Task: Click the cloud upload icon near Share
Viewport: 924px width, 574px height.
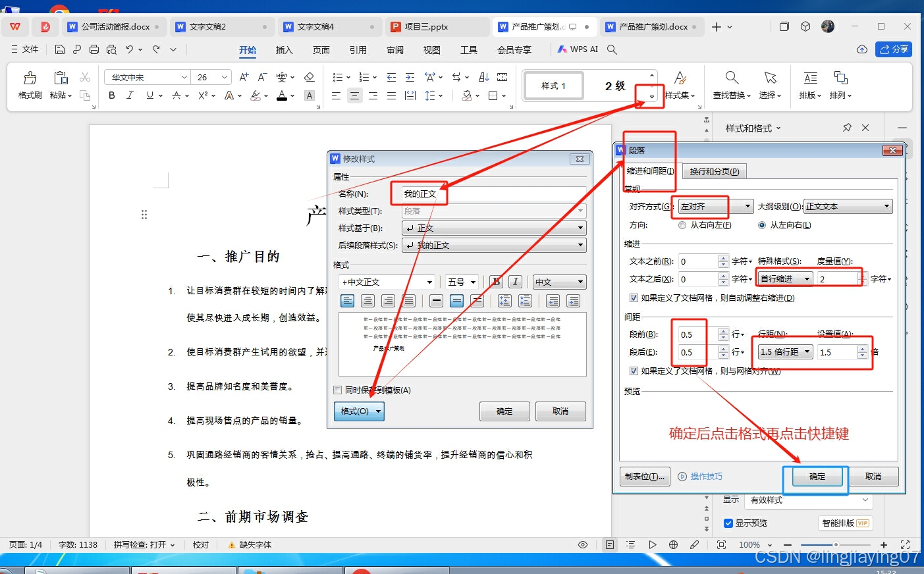Action: click(x=861, y=49)
